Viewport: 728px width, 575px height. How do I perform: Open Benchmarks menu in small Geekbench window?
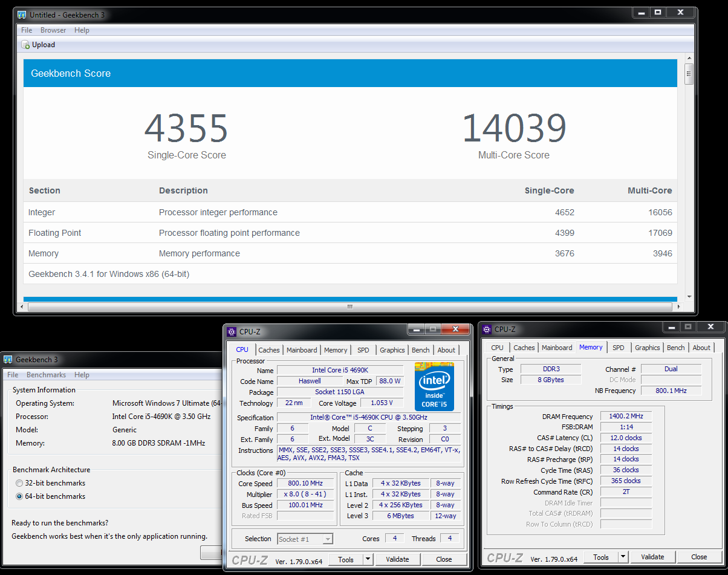[x=47, y=375]
